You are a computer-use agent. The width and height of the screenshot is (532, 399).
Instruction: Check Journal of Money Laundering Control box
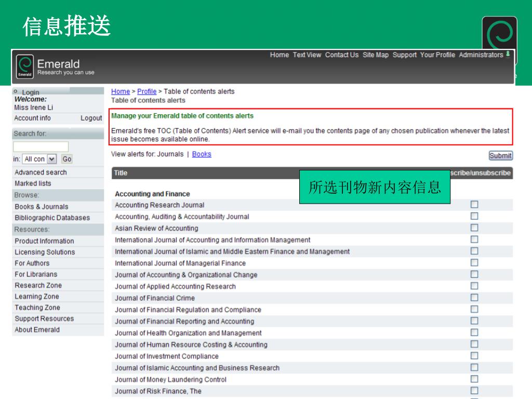point(474,379)
